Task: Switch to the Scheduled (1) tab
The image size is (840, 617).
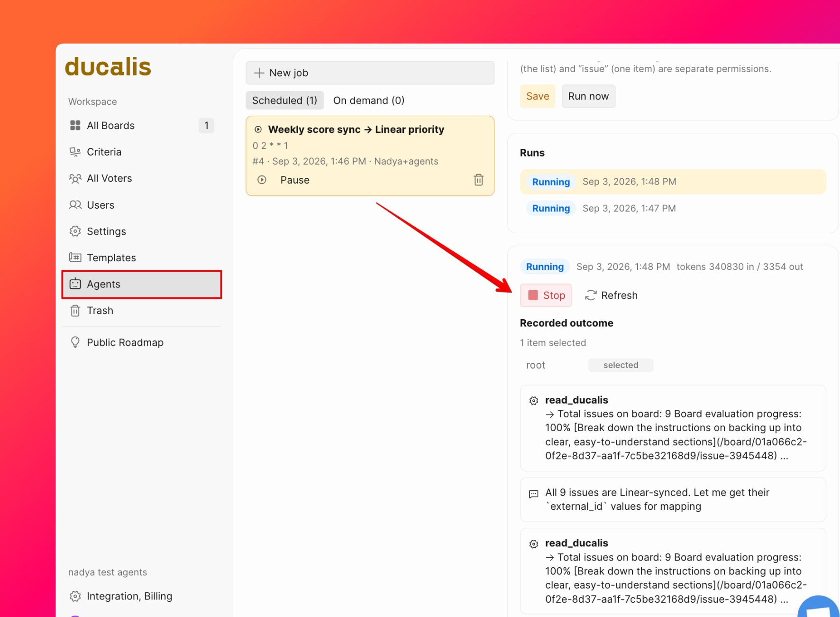Action: pos(284,101)
